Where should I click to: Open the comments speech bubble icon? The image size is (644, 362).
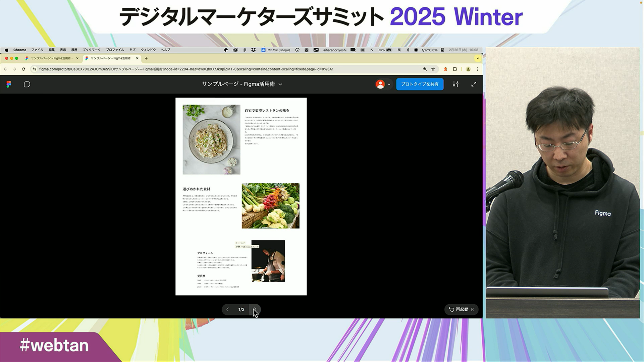(27, 84)
